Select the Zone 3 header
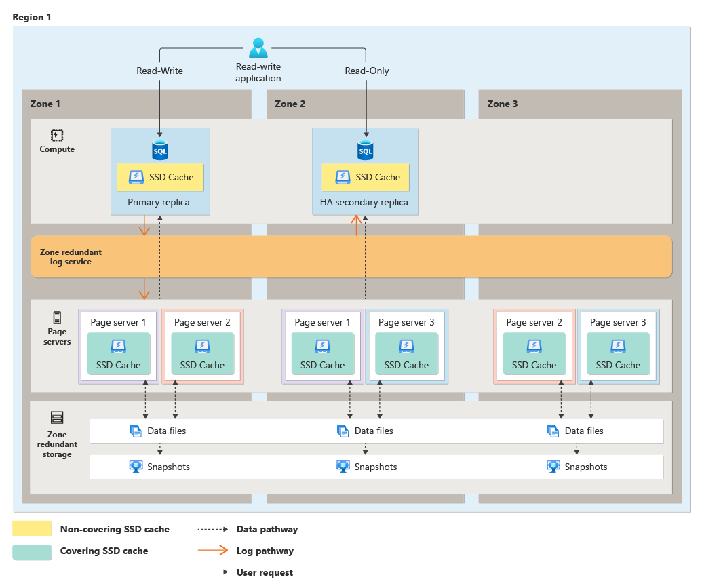The width and height of the screenshot is (702, 588). pos(503,104)
